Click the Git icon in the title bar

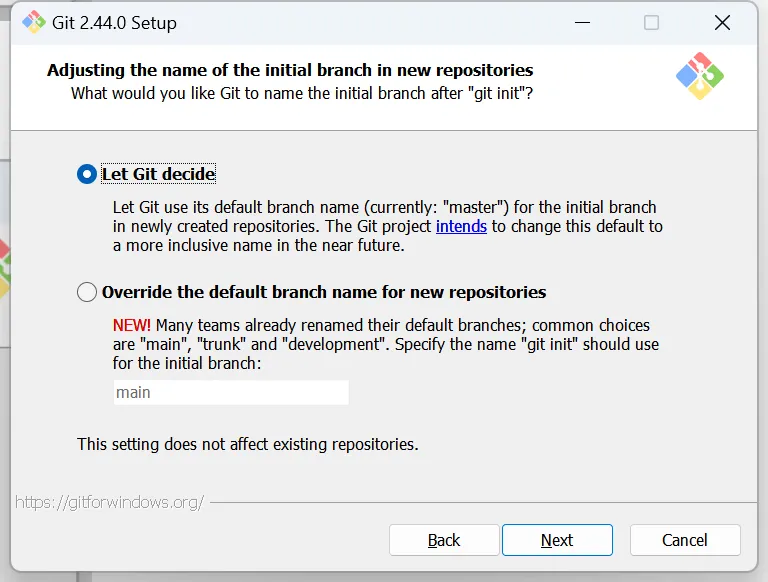tap(33, 22)
